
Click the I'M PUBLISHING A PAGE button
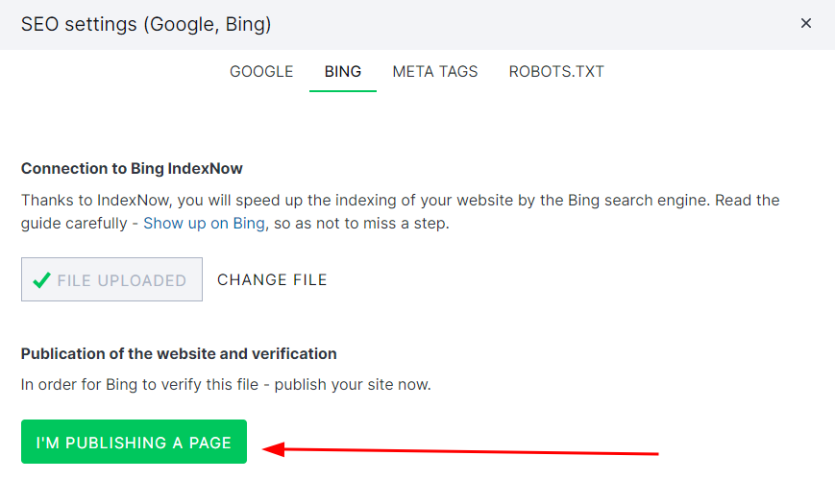[134, 443]
